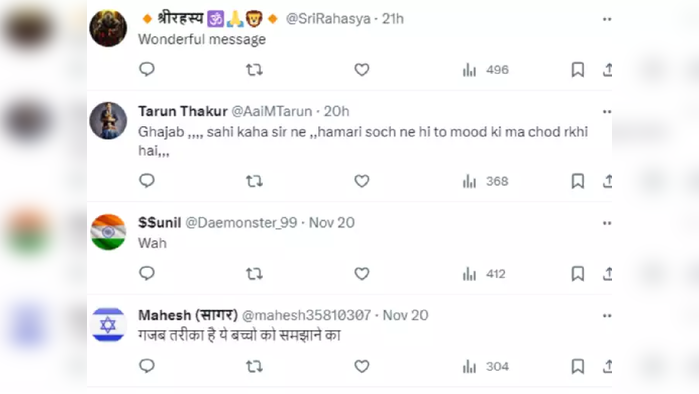Reply to SSunil's Wah tweet
Viewport: 699px width, 394px height.
pos(147,274)
